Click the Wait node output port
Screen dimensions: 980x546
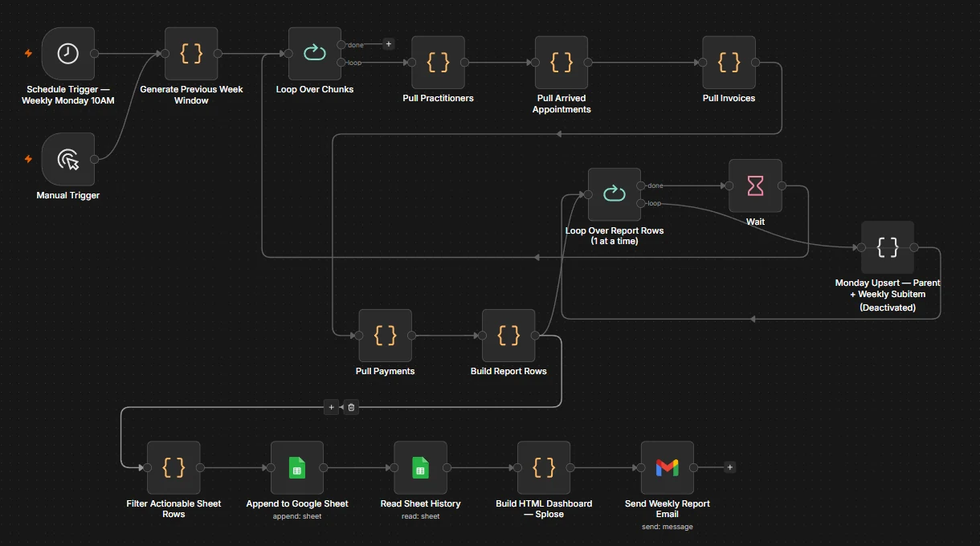(x=782, y=186)
